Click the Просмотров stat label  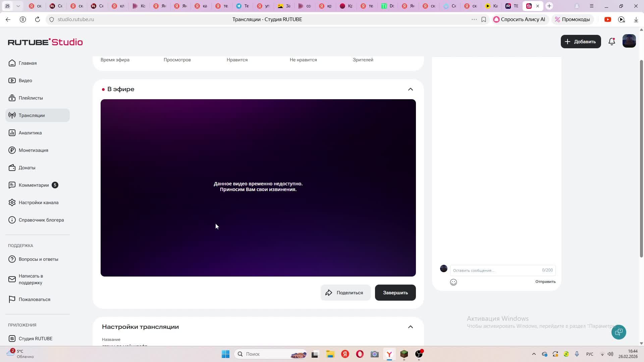[177, 60]
